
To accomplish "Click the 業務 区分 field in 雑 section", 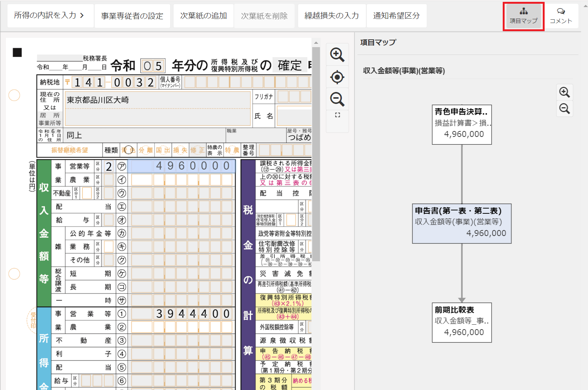I will pos(109,246).
